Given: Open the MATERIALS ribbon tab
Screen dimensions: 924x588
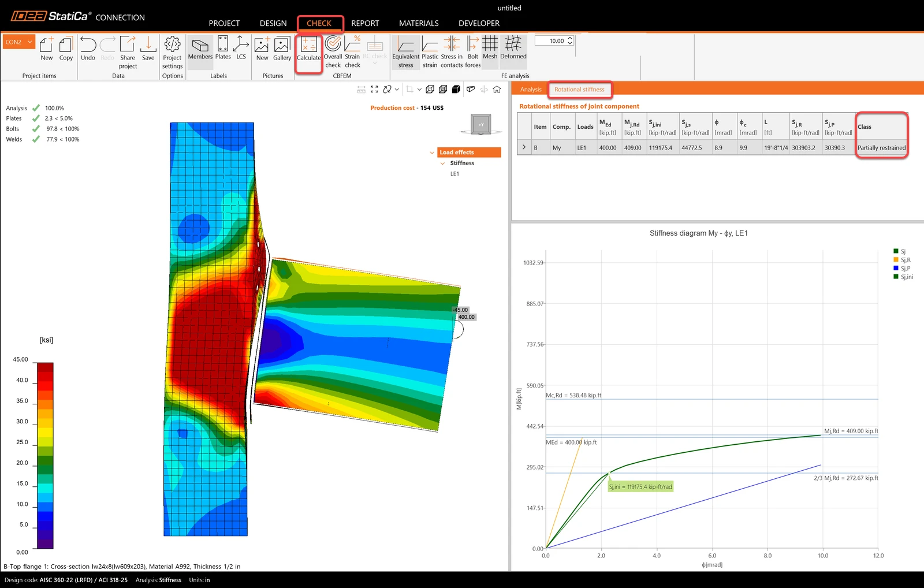Looking at the screenshot, I should (419, 23).
